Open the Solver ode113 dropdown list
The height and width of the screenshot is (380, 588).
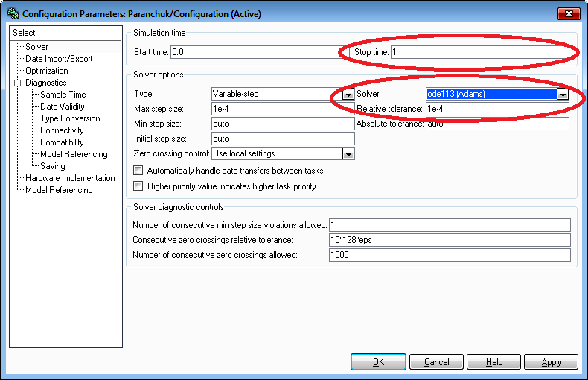pos(563,94)
